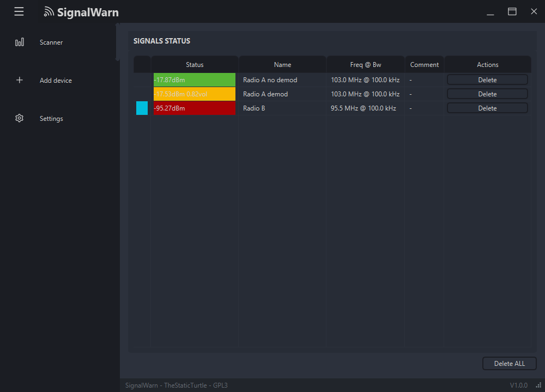
Task: Close the SignalWarn window
Action: click(x=534, y=11)
